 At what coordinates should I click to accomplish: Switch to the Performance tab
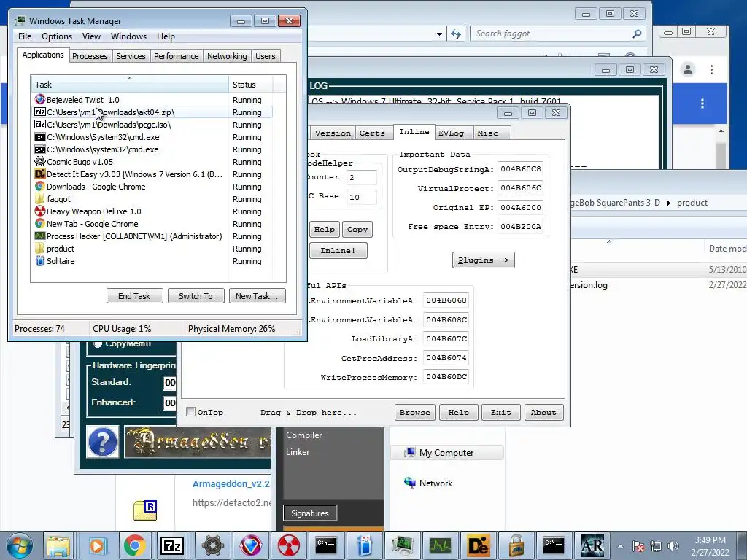[x=176, y=56]
